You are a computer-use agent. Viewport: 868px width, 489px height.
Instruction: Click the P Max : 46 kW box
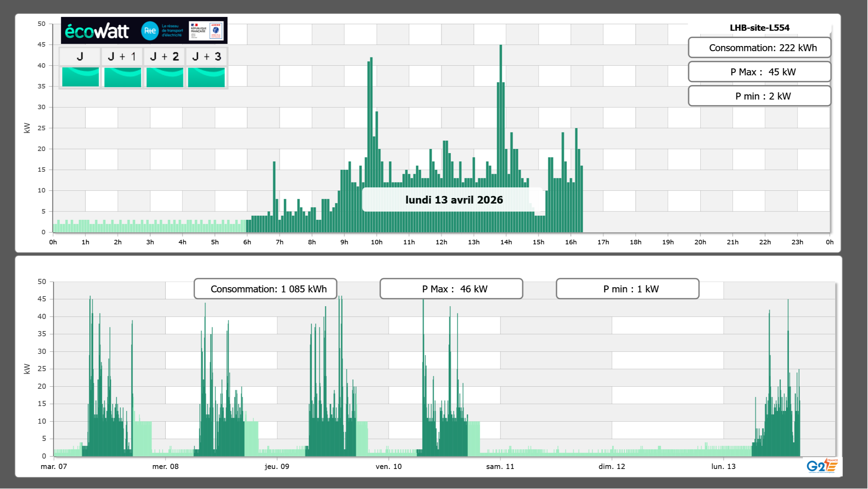pos(451,289)
